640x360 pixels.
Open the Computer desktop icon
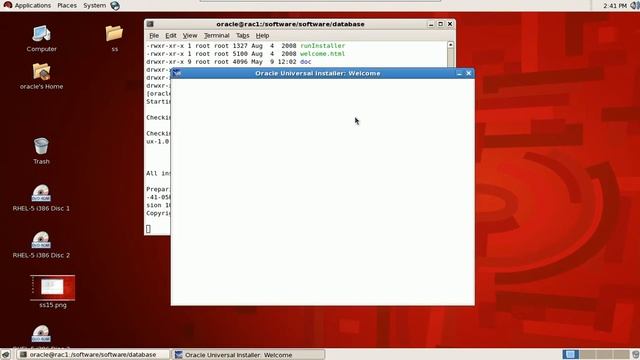click(x=41, y=38)
